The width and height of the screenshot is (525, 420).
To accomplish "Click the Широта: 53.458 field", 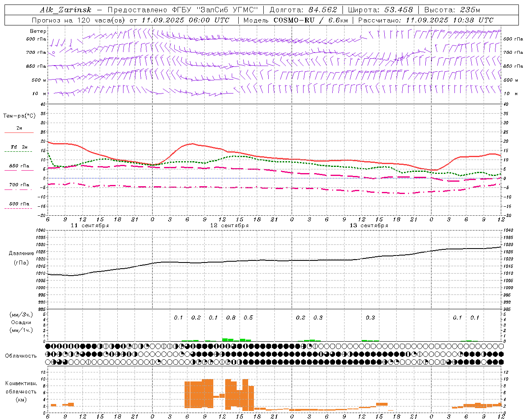I will click(x=380, y=10).
